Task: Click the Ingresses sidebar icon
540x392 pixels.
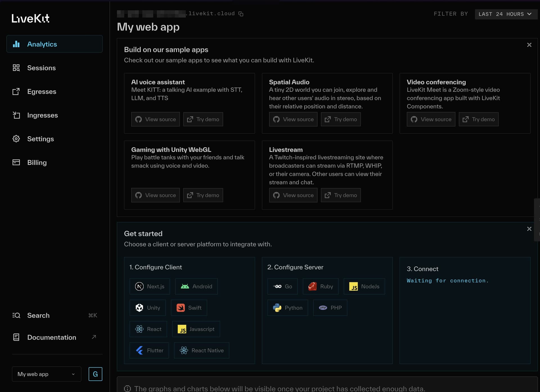Action: (x=16, y=115)
